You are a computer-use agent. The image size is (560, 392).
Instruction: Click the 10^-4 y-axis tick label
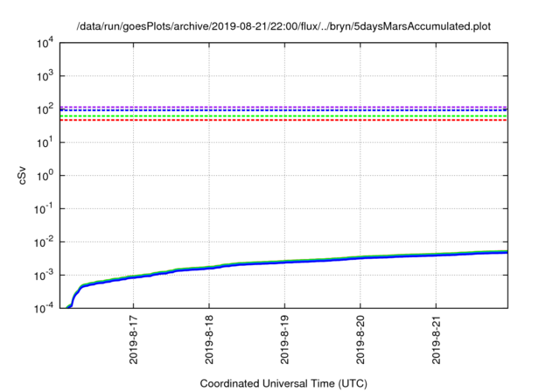pos(44,309)
